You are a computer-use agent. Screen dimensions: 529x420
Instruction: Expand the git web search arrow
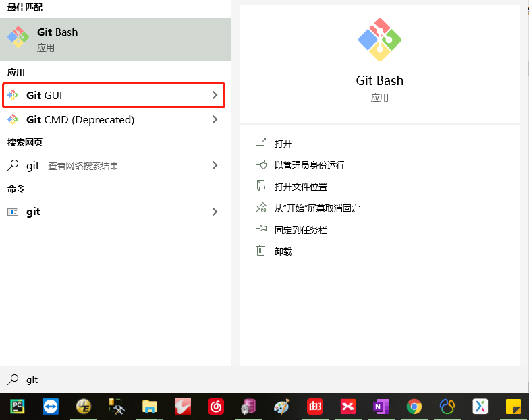coord(215,165)
